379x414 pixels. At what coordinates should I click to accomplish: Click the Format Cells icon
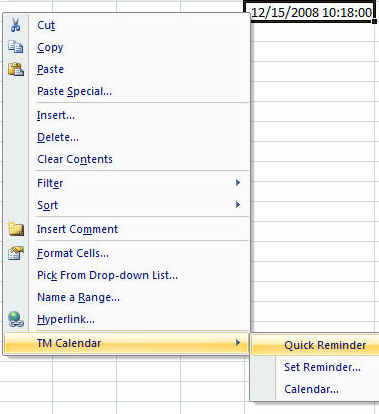click(16, 253)
